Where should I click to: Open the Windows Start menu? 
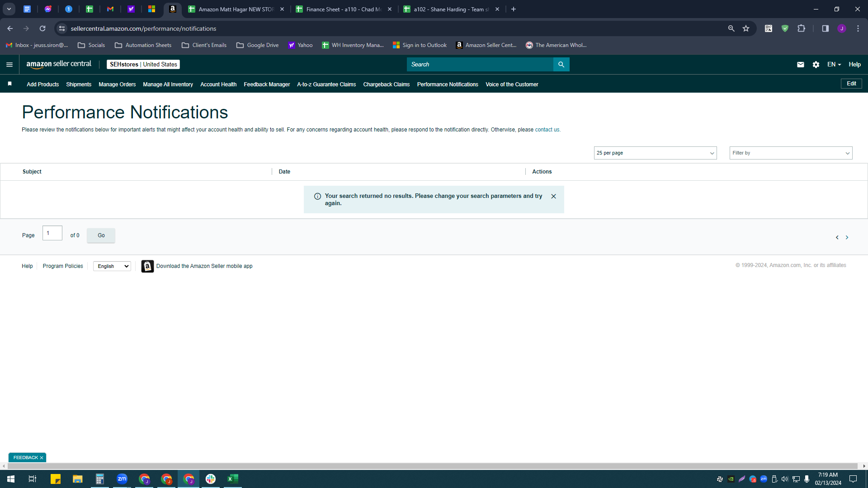pos(11,479)
